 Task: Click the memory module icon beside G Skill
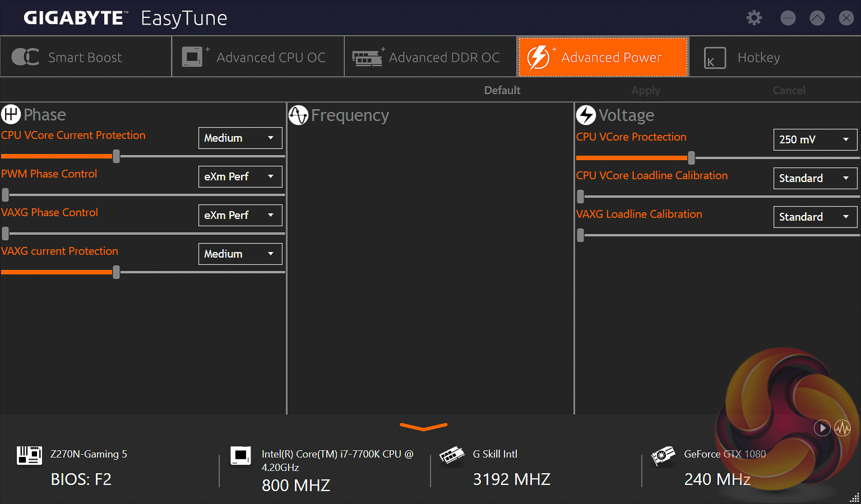coord(452,455)
